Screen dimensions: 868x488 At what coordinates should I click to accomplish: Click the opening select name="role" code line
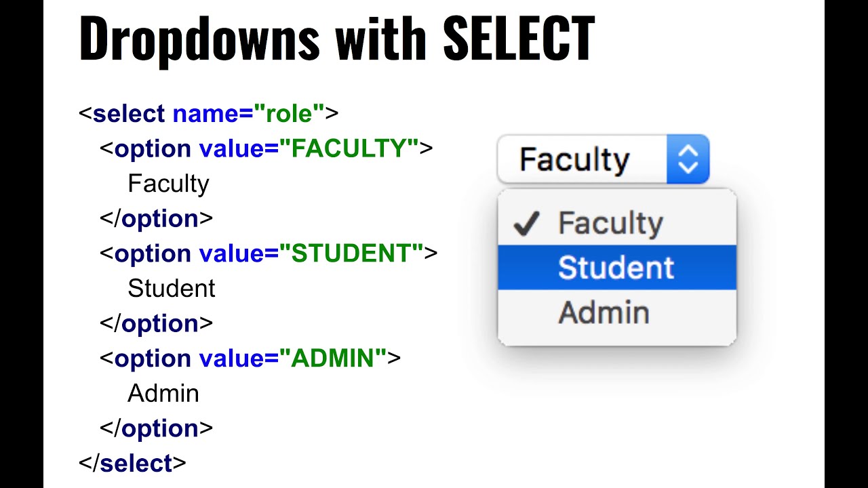(208, 113)
